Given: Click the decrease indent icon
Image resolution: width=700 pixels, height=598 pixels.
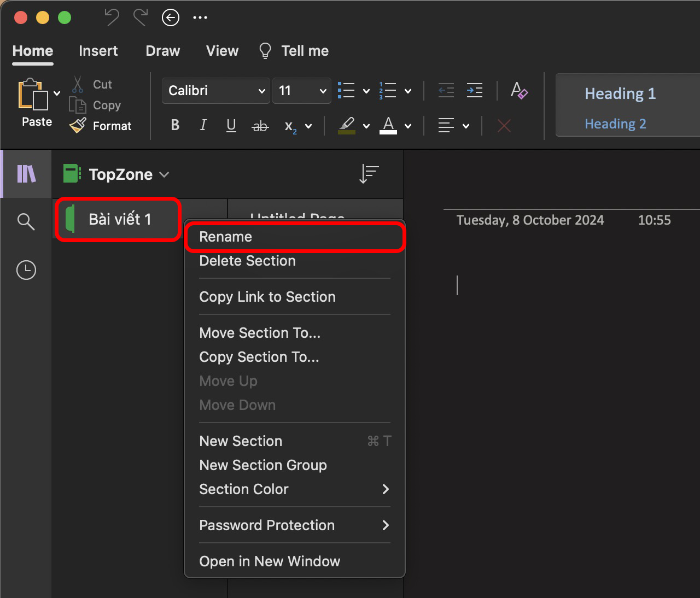Looking at the screenshot, I should pyautogui.click(x=446, y=90).
